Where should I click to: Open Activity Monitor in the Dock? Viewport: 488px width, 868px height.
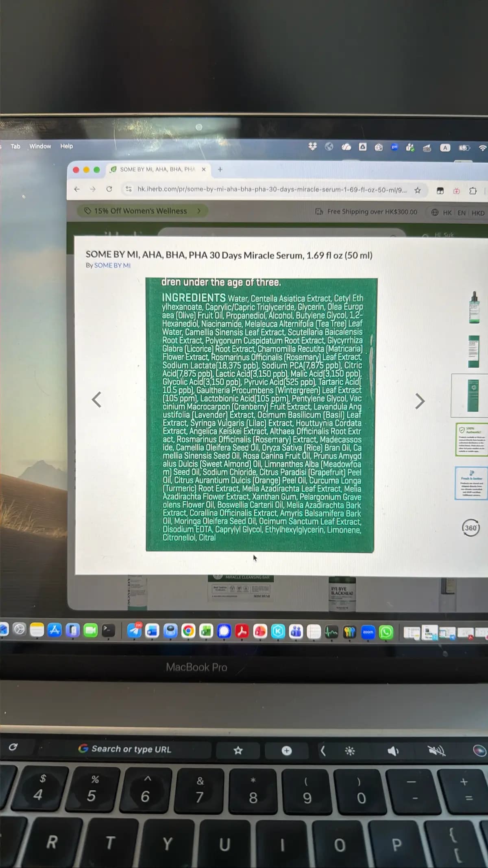[332, 632]
